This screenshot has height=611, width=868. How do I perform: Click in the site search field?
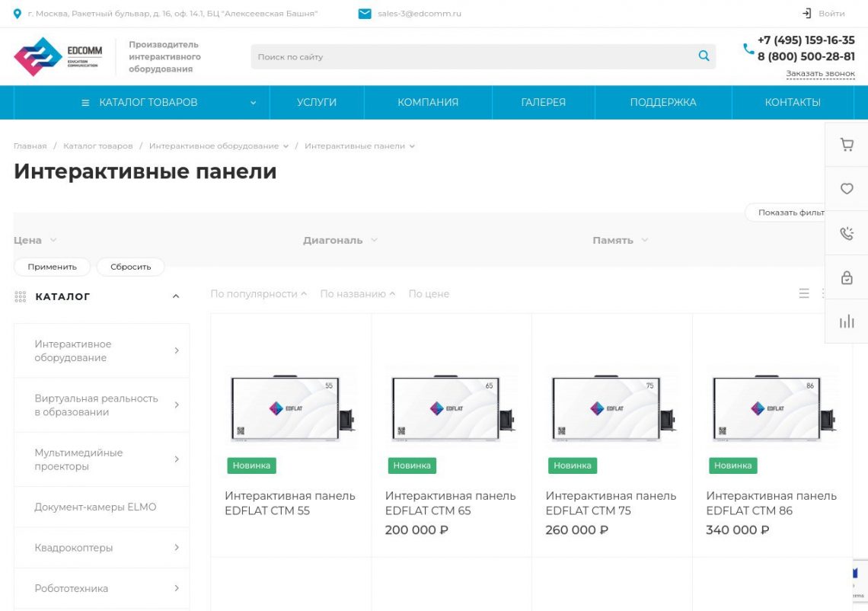pyautogui.click(x=472, y=56)
